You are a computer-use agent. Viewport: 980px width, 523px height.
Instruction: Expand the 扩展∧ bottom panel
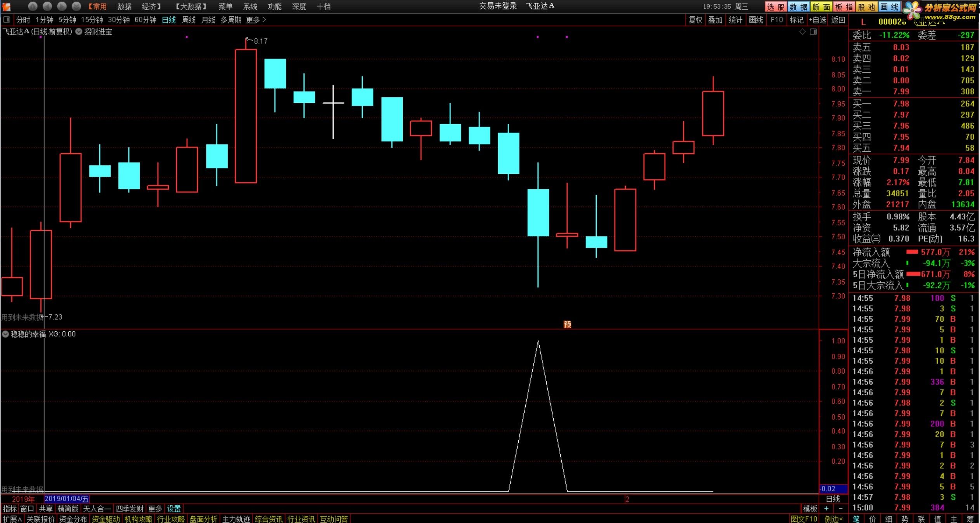[12, 519]
